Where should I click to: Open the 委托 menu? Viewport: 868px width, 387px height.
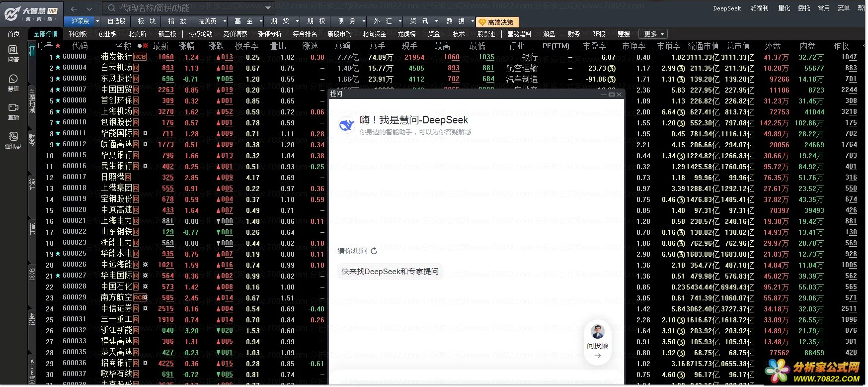point(804,8)
